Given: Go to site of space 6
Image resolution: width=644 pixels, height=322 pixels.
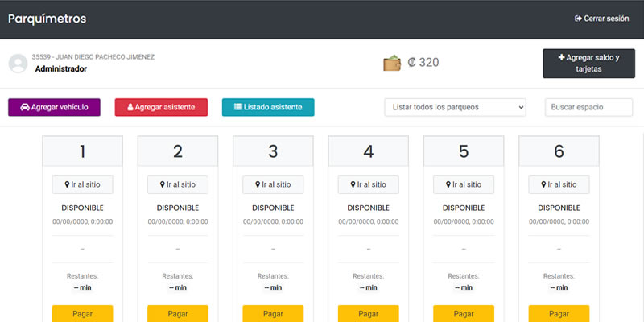Looking at the screenshot, I should 559,184.
